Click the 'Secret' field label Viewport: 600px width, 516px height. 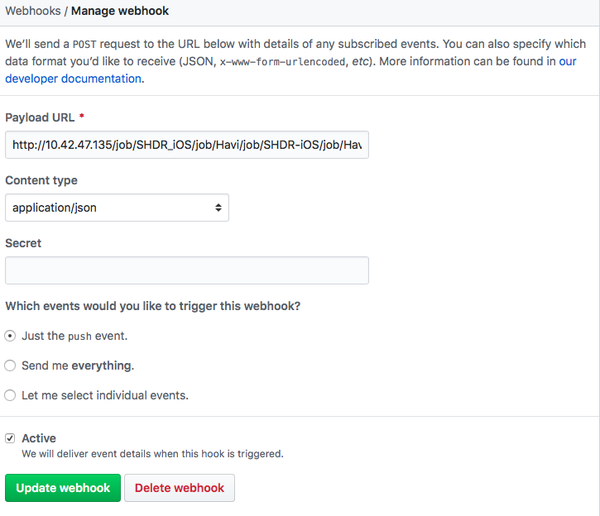[23, 243]
